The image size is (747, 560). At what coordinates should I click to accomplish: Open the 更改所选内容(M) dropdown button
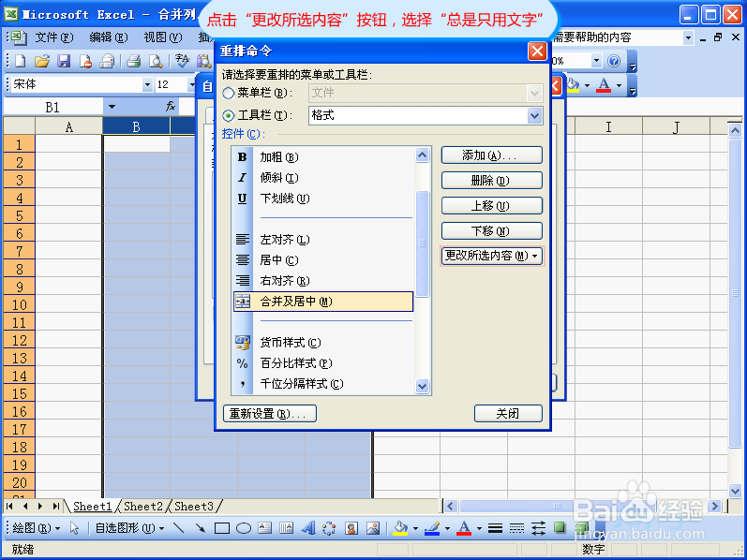[x=492, y=257]
